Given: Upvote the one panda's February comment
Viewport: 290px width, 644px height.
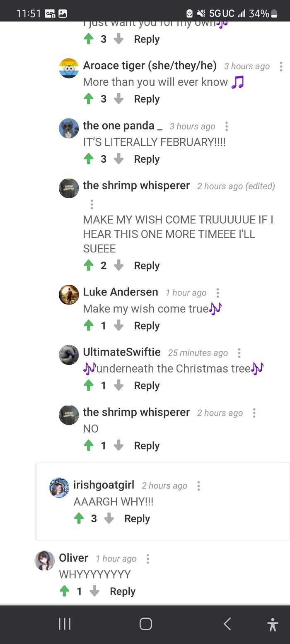Looking at the screenshot, I should (89, 159).
